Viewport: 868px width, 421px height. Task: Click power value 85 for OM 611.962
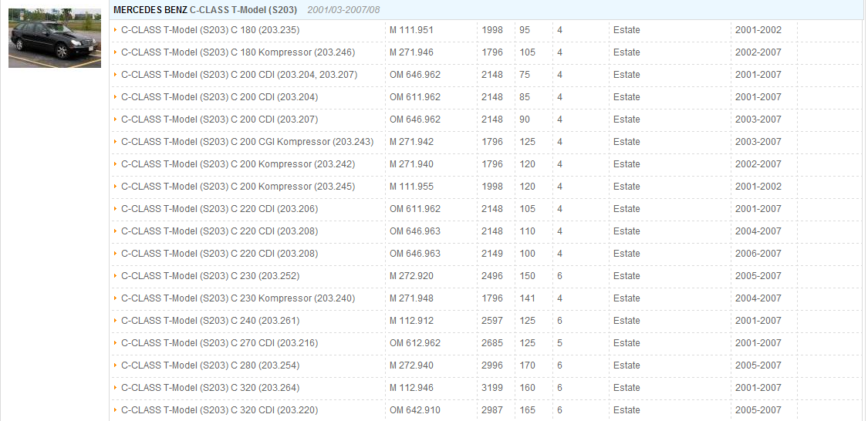(524, 97)
